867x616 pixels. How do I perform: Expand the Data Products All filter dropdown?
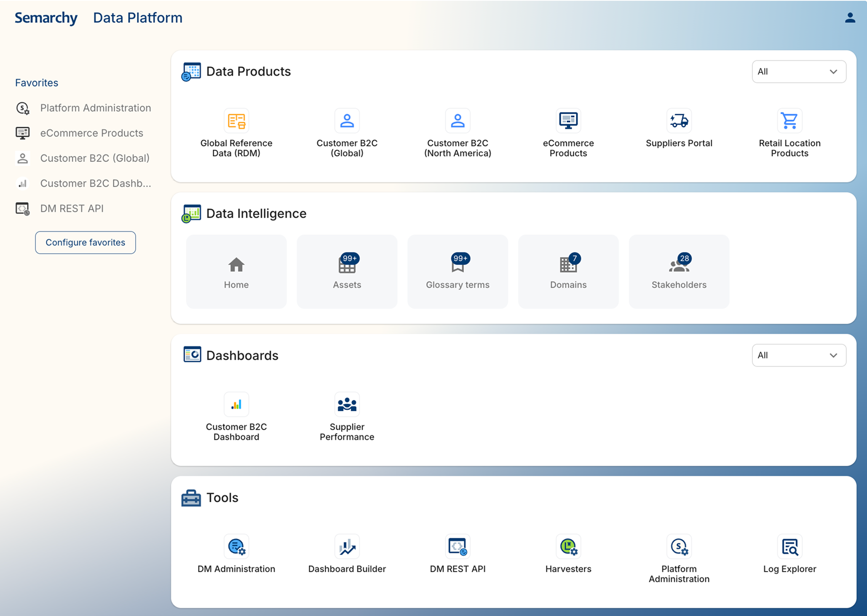point(799,72)
